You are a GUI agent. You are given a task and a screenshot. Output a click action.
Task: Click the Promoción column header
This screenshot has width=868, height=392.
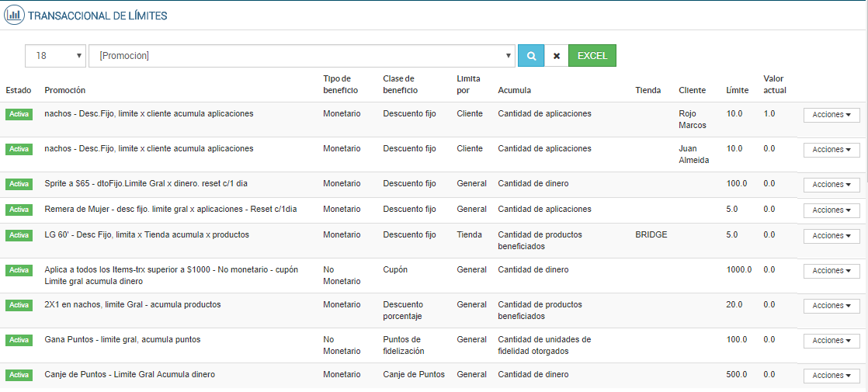[65, 90]
